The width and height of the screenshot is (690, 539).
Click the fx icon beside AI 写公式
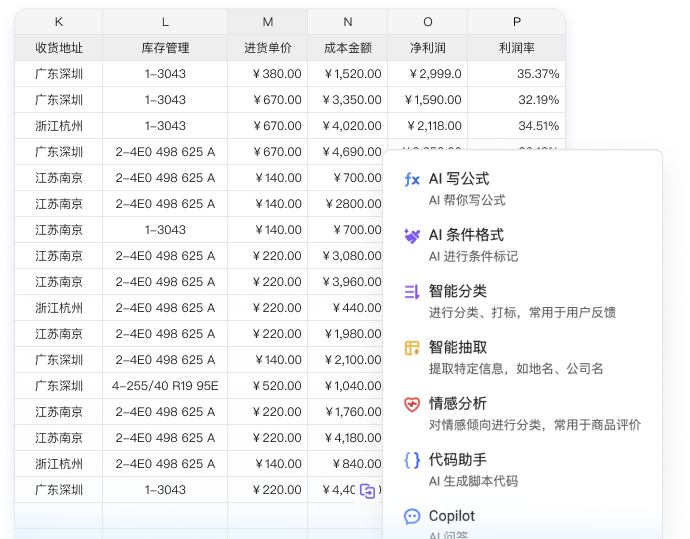412,180
